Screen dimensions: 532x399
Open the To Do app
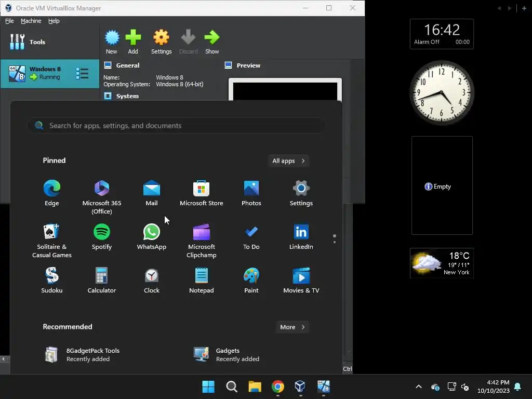tap(251, 237)
